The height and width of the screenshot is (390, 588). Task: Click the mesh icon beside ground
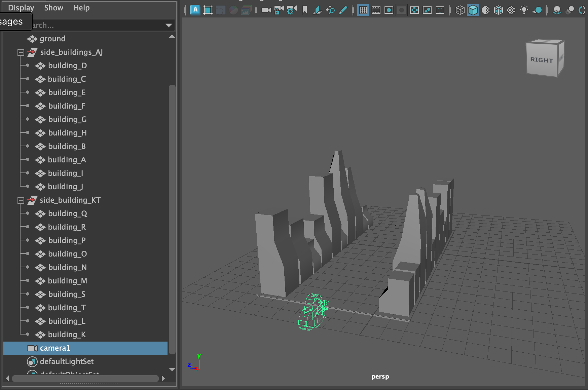(x=32, y=39)
